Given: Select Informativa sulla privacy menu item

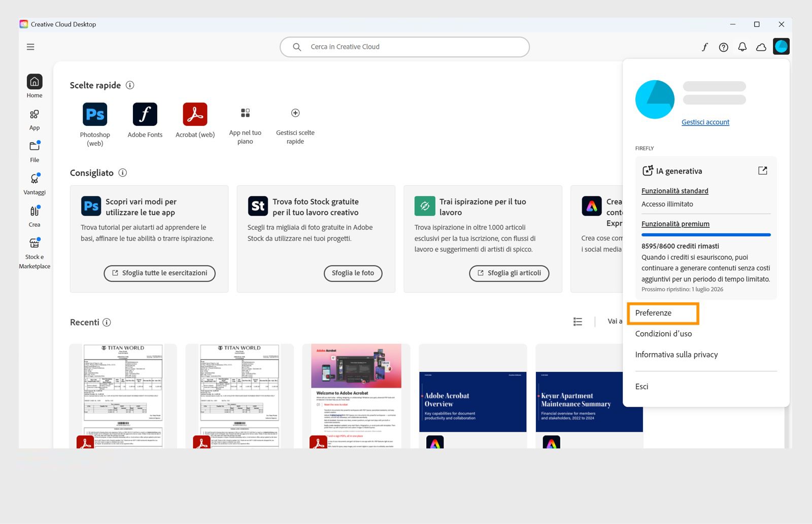Looking at the screenshot, I should (676, 355).
